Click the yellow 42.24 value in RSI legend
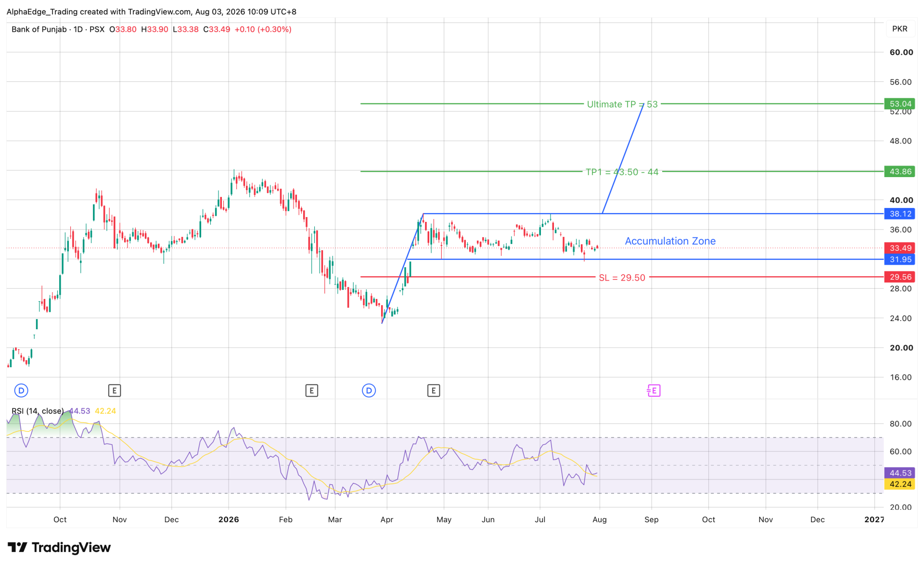This screenshot has height=567, width=924. [105, 411]
